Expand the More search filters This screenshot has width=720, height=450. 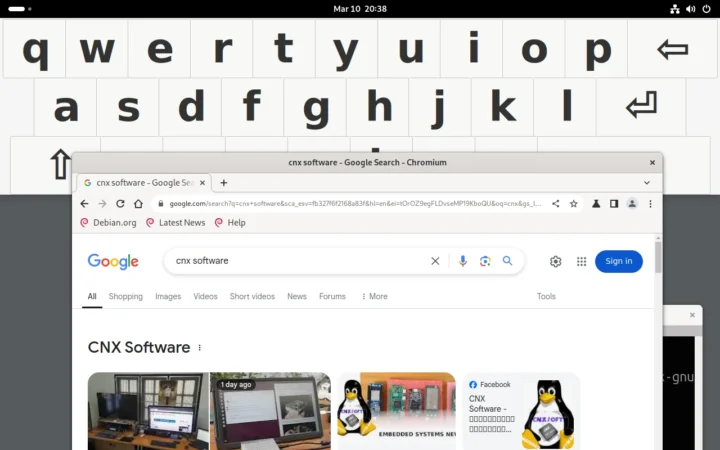pos(374,296)
